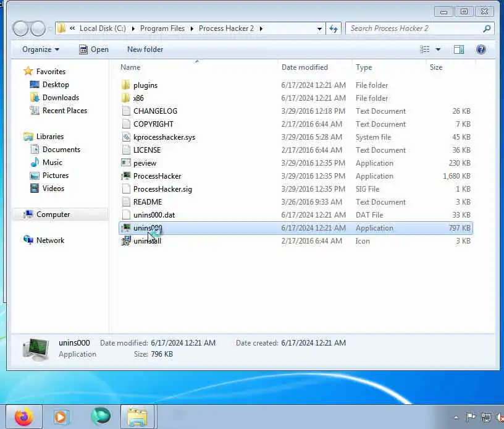
Task: Sort by the Type column header
Action: pos(364,67)
